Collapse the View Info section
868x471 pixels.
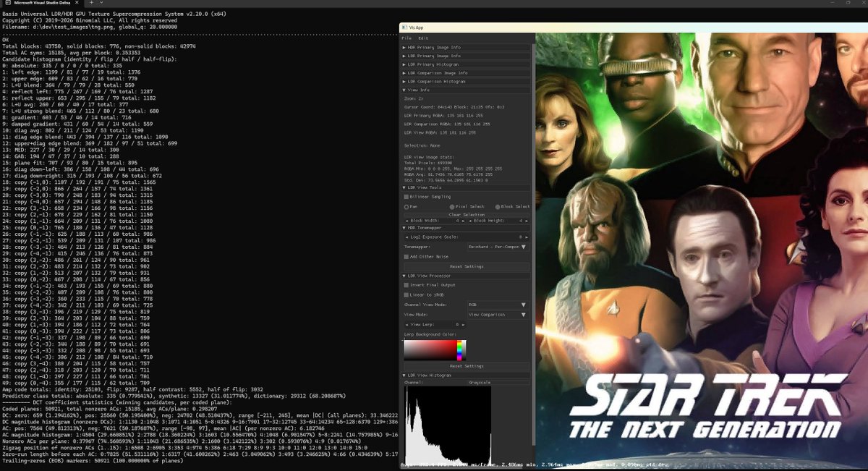tap(467, 90)
